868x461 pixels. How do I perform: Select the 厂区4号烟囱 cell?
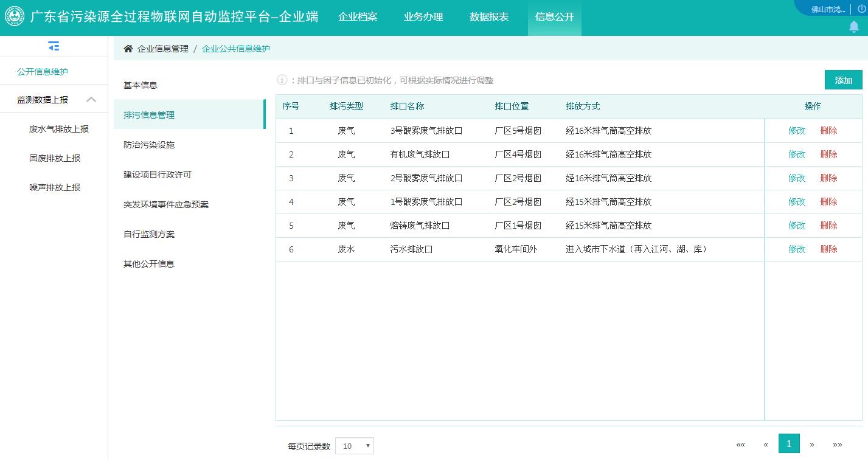pos(518,154)
